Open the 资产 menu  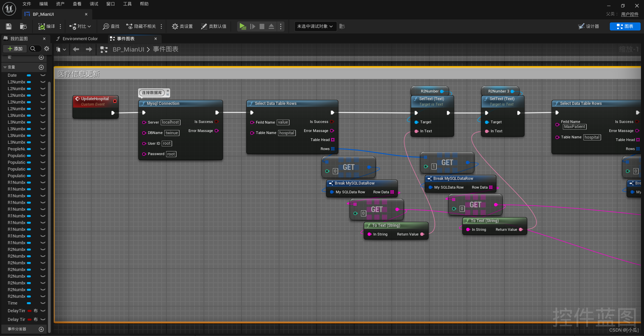click(60, 4)
